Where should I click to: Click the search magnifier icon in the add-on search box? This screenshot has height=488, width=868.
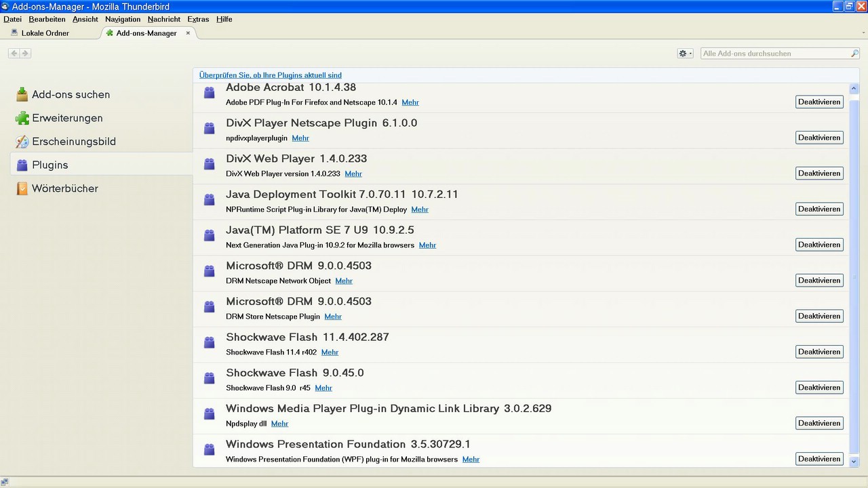[x=854, y=54]
